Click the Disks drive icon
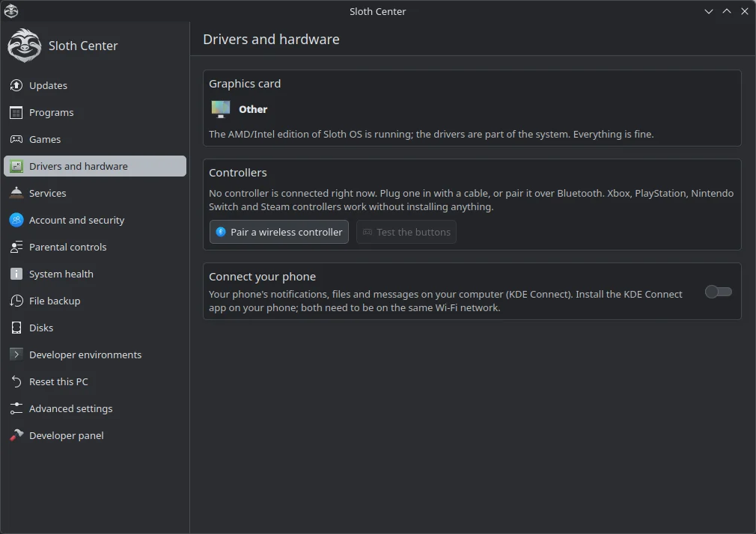756x534 pixels. click(x=16, y=328)
